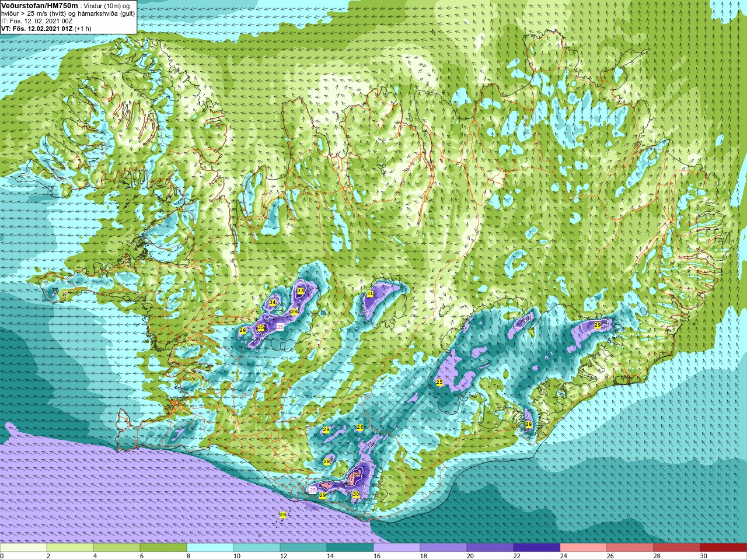747x560 pixels.
Task: Click the legend scale number 20
Action: coord(470,556)
